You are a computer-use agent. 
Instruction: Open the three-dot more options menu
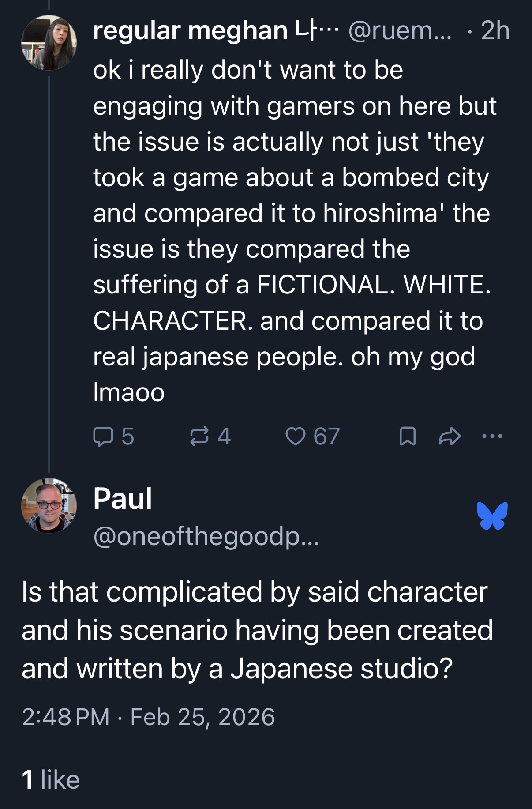click(x=492, y=436)
